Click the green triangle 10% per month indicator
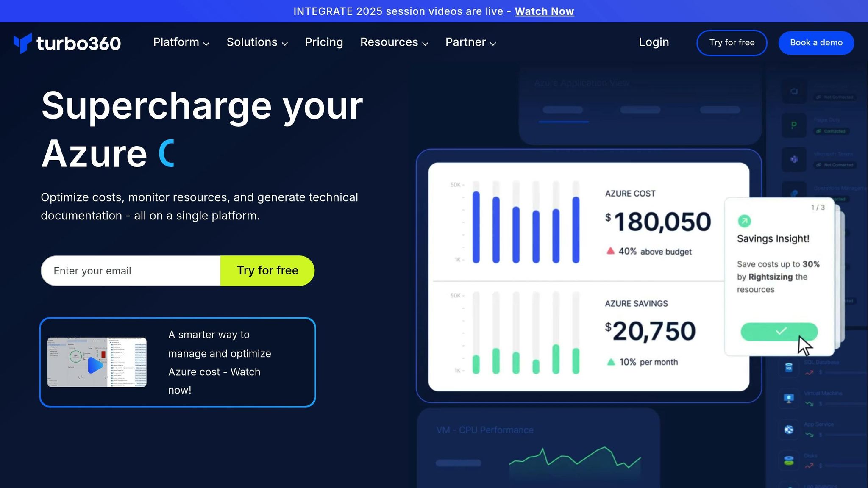The image size is (868, 488). pos(642,362)
